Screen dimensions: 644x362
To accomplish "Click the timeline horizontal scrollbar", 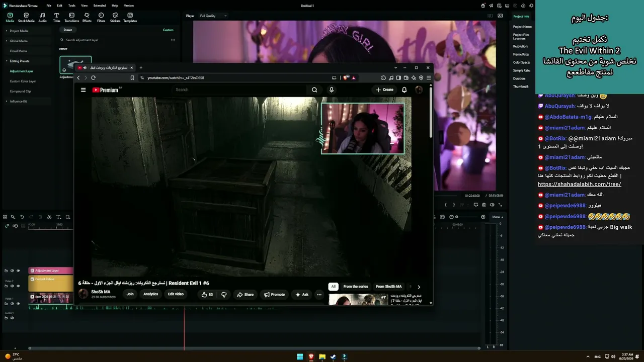I will pos(254,348).
